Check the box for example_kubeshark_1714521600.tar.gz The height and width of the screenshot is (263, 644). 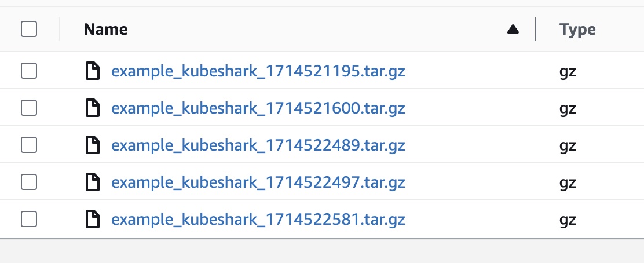pyautogui.click(x=29, y=108)
